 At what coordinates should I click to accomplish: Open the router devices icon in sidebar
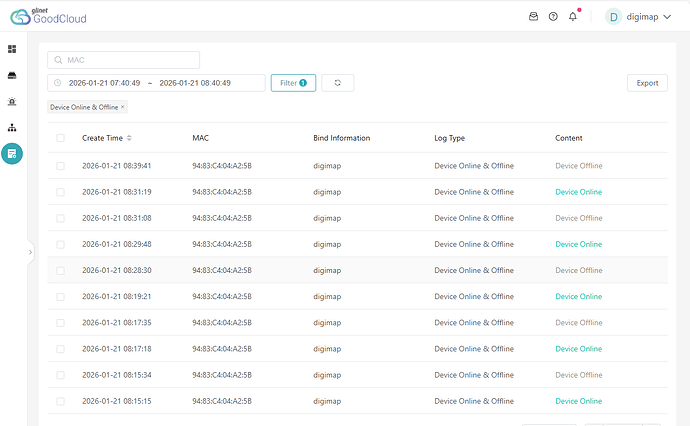point(12,75)
